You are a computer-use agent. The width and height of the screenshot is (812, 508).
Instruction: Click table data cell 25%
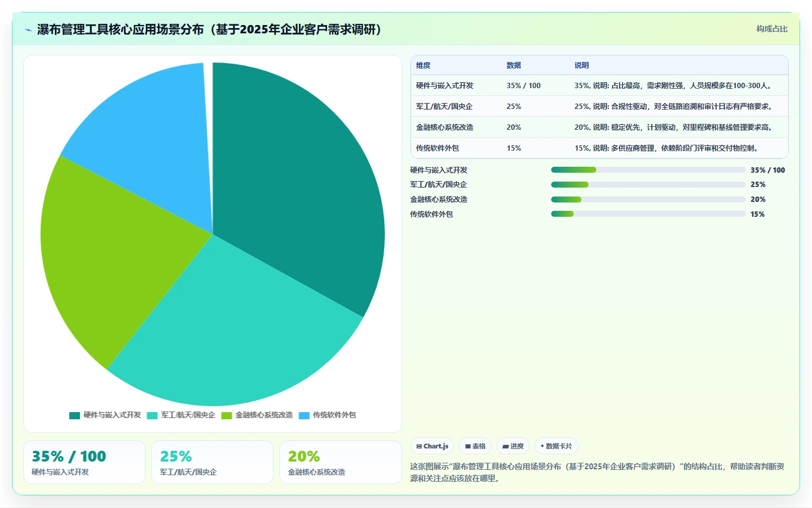(x=514, y=107)
